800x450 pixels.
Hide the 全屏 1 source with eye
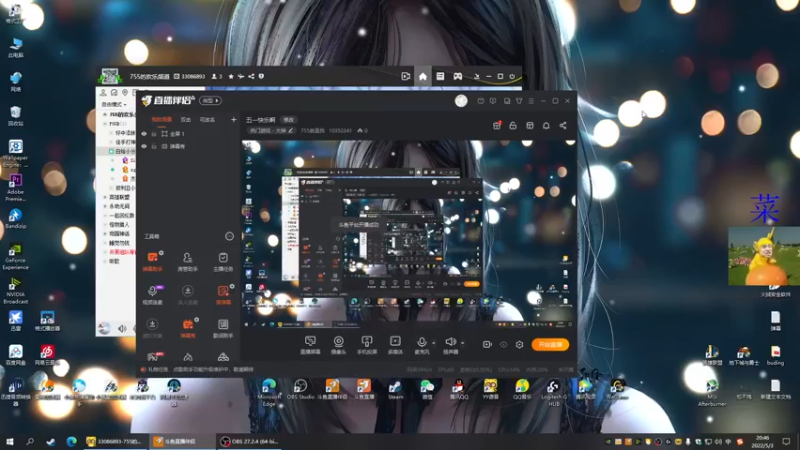coord(144,134)
